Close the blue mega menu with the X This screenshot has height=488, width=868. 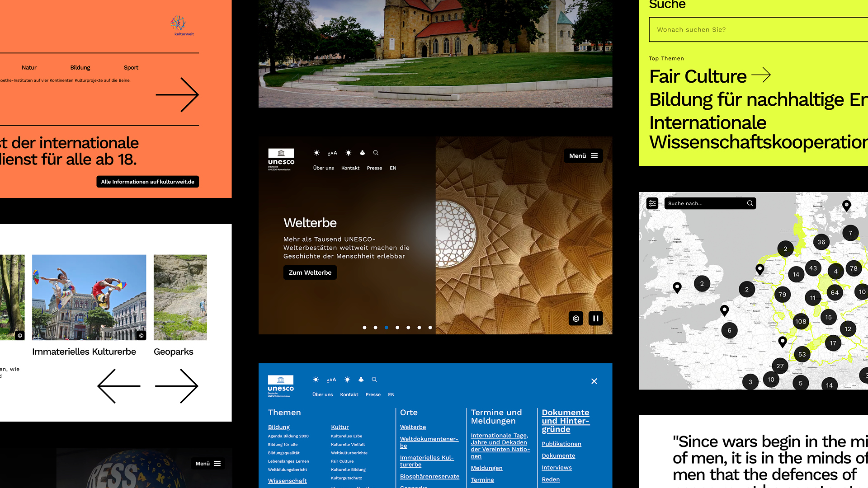[594, 381]
